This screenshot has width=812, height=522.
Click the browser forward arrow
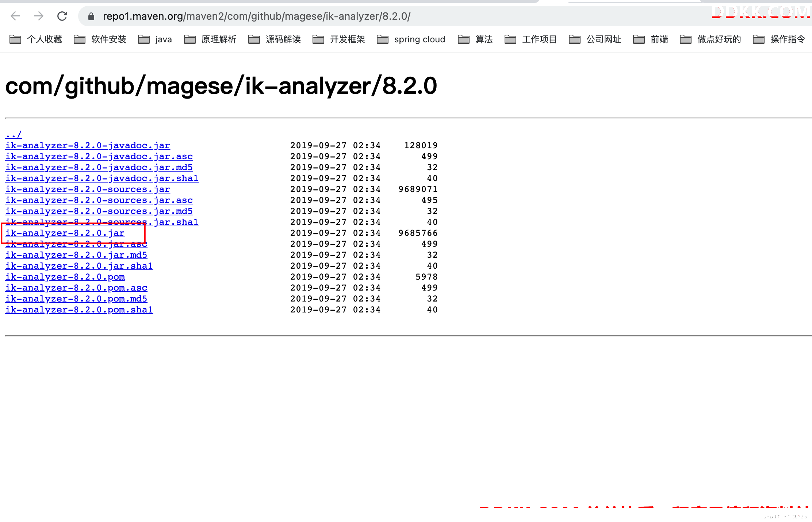[x=39, y=16]
